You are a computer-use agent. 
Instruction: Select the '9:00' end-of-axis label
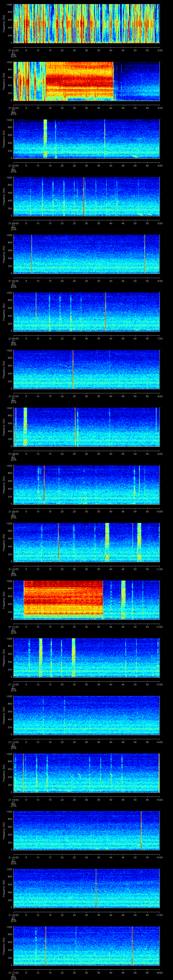160,454
